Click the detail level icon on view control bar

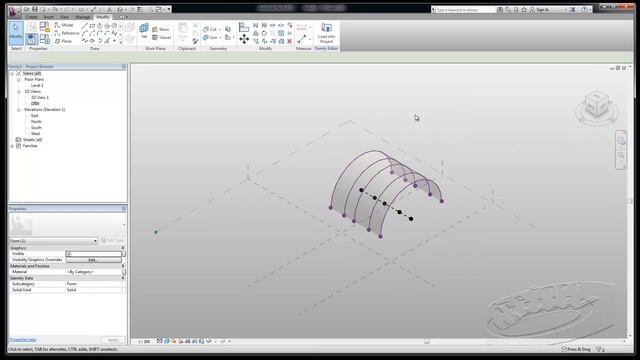coord(160,341)
